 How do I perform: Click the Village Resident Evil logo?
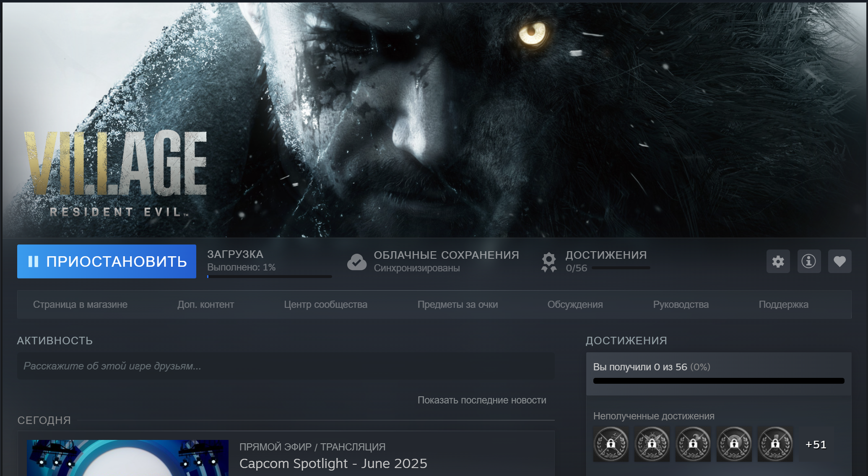click(115, 173)
